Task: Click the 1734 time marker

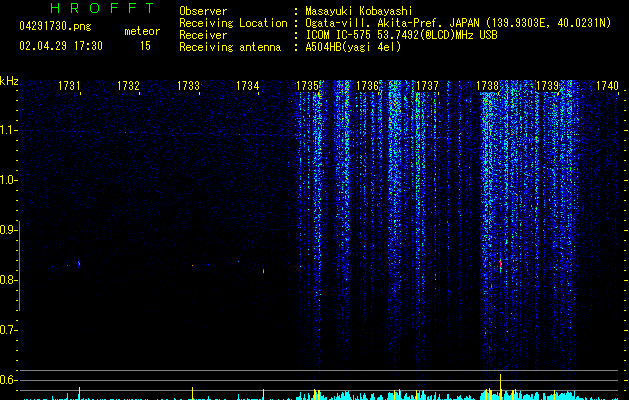Action: point(248,85)
